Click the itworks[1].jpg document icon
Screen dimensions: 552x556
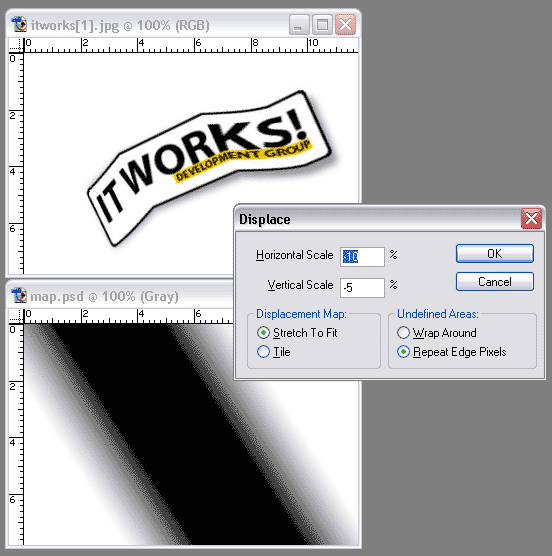(x=19, y=24)
